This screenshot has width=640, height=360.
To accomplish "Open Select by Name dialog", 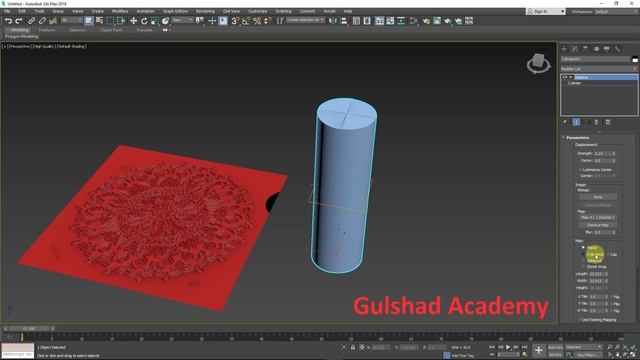I will tap(99, 21).
